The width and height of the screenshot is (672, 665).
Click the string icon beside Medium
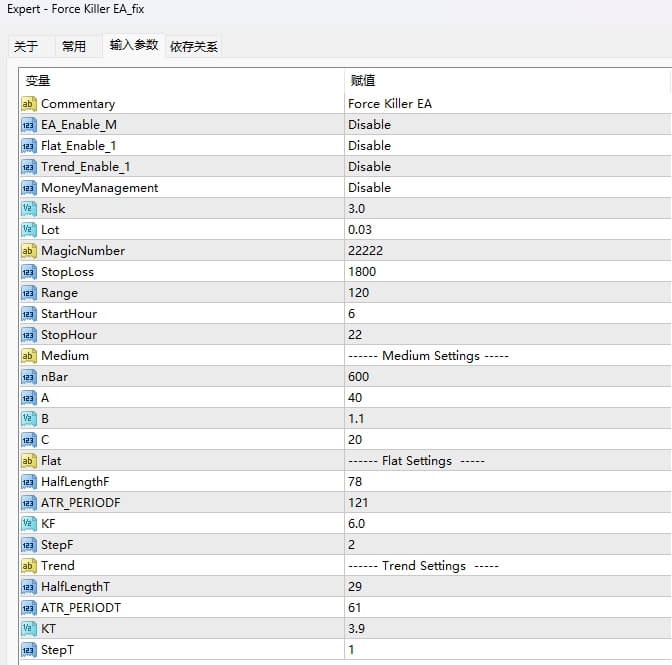[28, 356]
